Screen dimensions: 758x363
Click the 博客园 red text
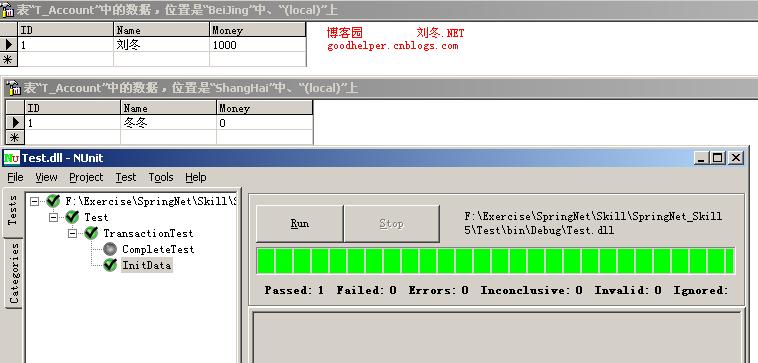[344, 33]
